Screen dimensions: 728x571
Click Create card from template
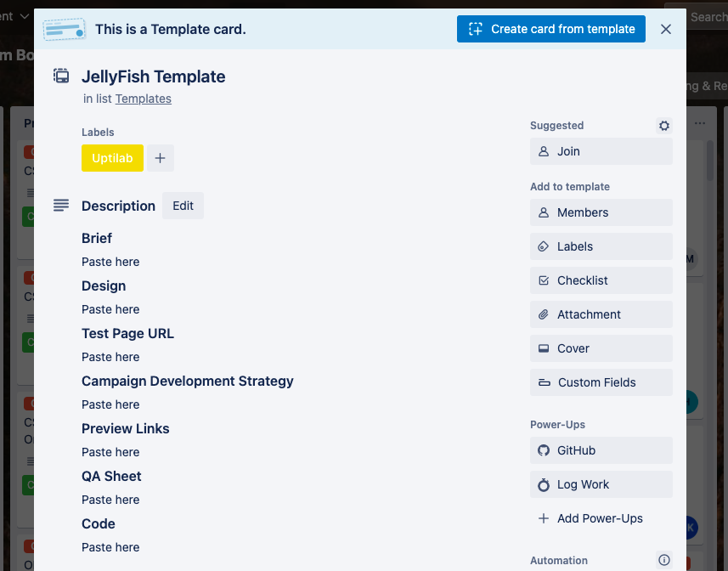coord(551,29)
